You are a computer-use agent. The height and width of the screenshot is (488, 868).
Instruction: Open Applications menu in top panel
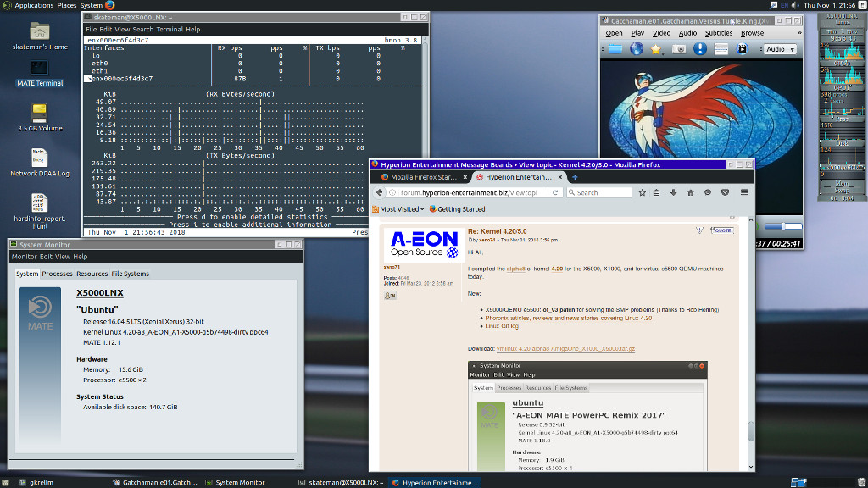tap(34, 5)
